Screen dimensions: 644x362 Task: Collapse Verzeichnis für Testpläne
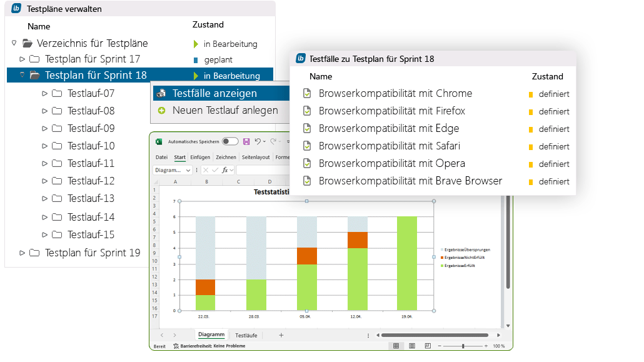[14, 43]
